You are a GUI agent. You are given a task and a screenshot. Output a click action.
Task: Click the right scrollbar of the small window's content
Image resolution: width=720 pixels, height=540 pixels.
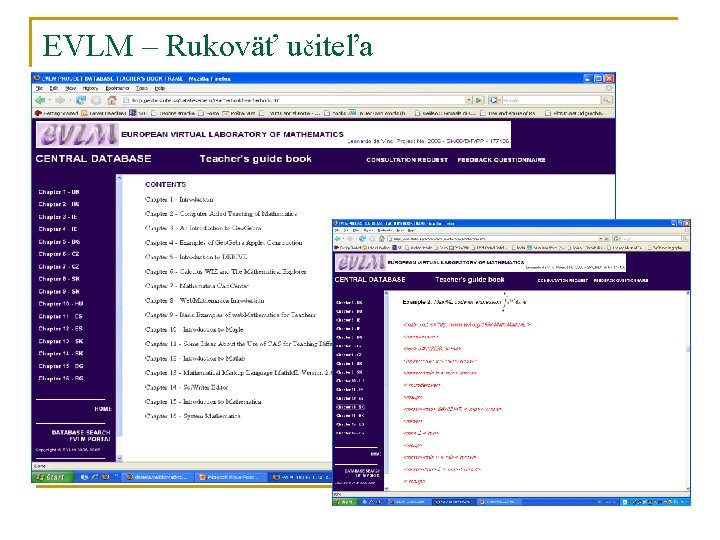click(x=687, y=390)
